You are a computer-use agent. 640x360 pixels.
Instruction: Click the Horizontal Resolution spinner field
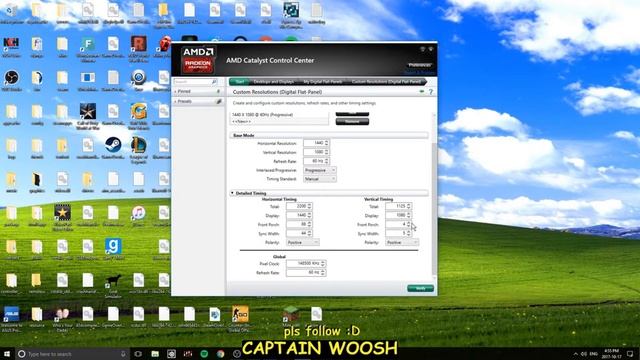(x=316, y=143)
